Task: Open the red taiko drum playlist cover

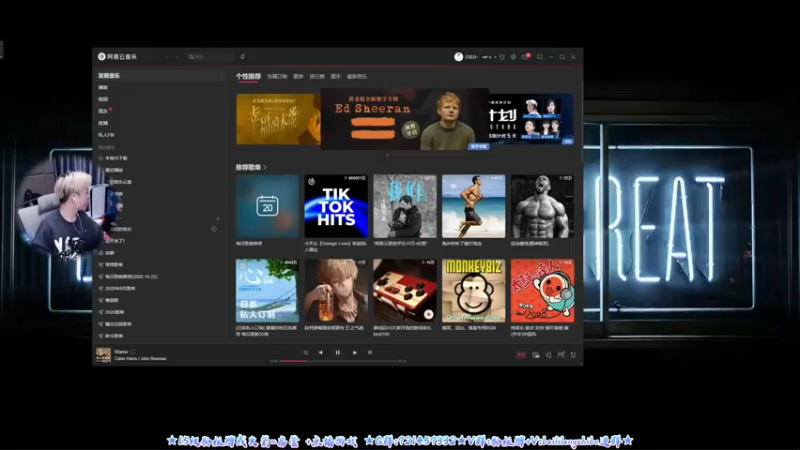Action: pos(542,290)
